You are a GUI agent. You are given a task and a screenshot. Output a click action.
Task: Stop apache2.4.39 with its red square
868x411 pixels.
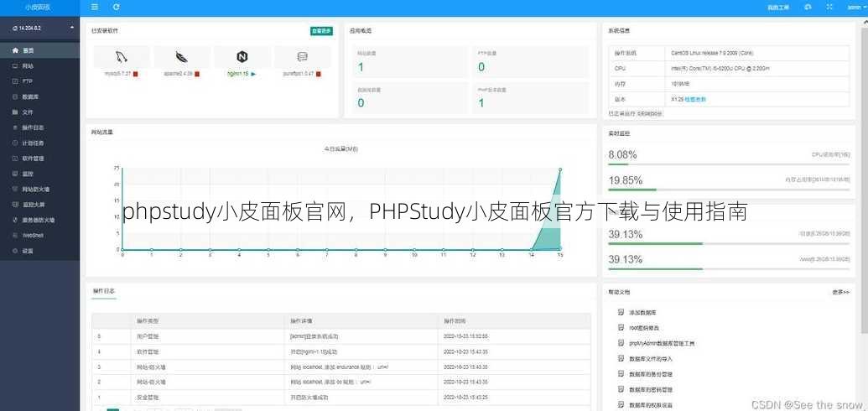click(x=197, y=74)
